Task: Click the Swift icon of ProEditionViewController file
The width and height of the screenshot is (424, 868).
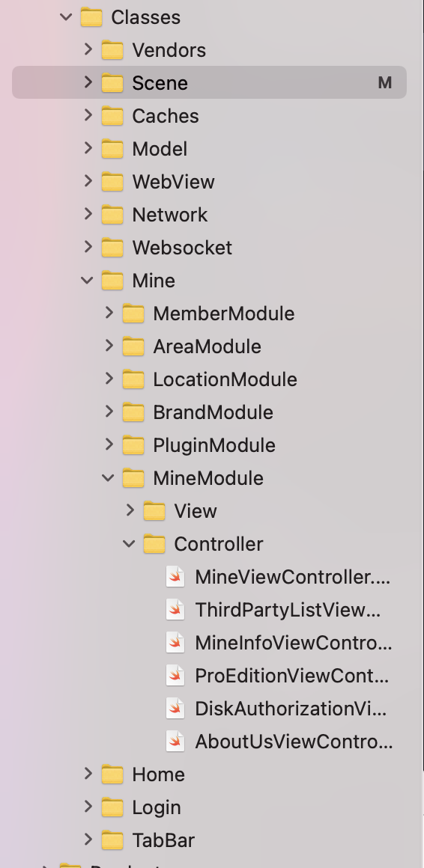Action: point(175,676)
